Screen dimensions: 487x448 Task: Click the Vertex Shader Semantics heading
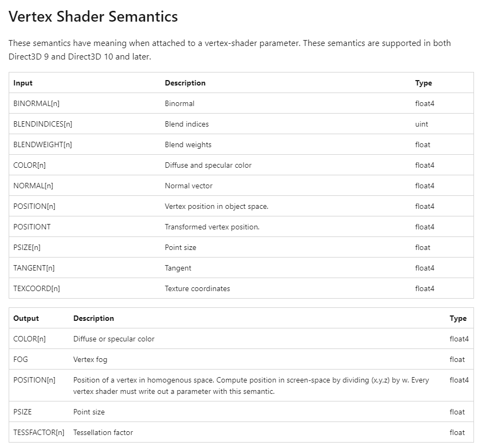point(93,17)
